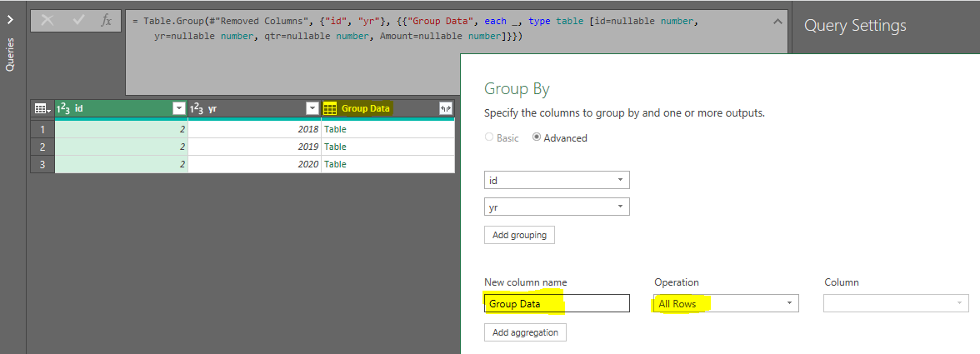
Task: Choose the Basic radio option
Action: coord(488,138)
